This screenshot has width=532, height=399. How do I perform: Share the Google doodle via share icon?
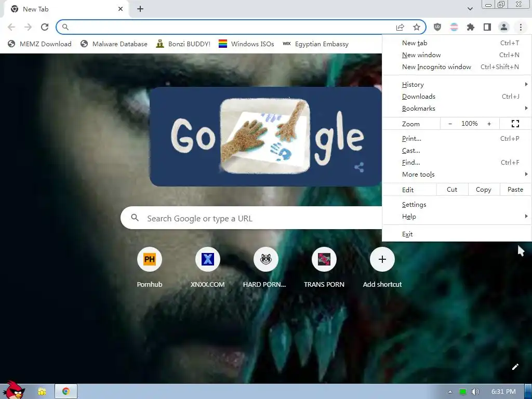pyautogui.click(x=359, y=167)
